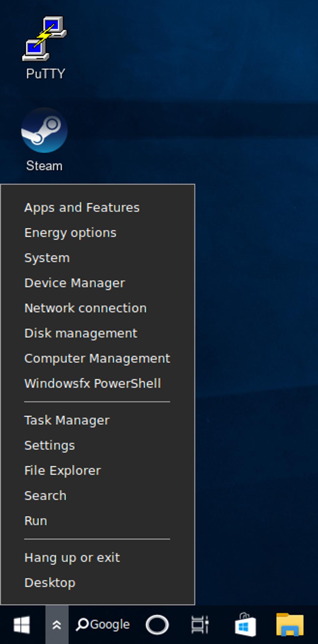The height and width of the screenshot is (644, 318).
Task: Click the circular Cortana taskbar icon
Action: (x=157, y=624)
